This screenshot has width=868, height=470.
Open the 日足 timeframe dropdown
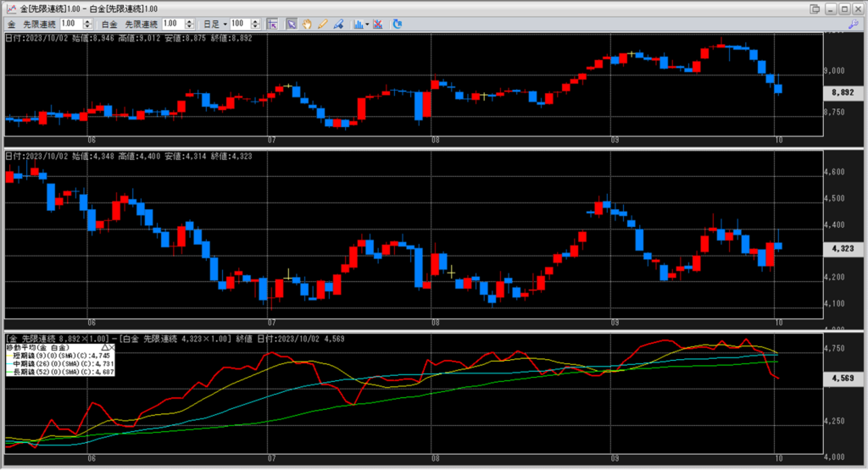(225, 24)
